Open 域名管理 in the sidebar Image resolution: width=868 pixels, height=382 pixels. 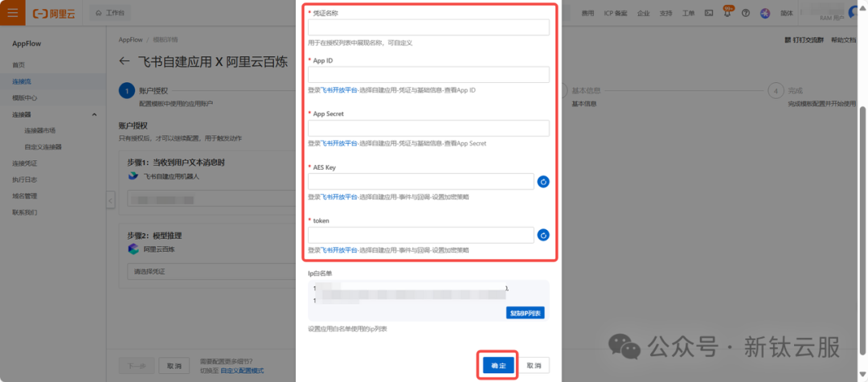[x=25, y=196]
